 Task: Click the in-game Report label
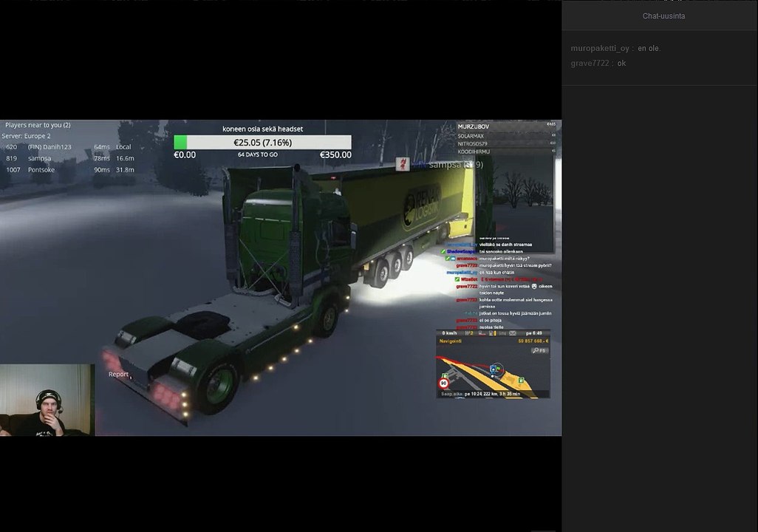(x=118, y=374)
